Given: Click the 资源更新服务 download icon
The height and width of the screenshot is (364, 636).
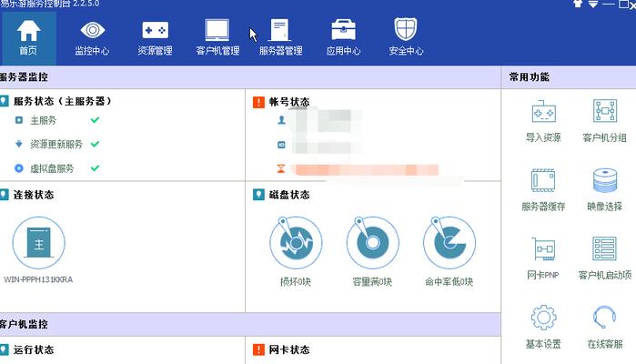Looking at the screenshot, I should coord(19,144).
